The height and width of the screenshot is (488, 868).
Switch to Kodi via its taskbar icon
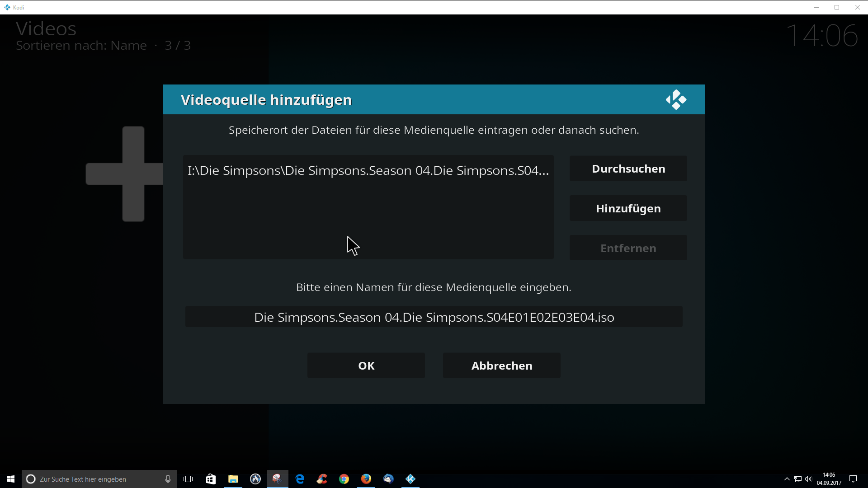pyautogui.click(x=410, y=479)
